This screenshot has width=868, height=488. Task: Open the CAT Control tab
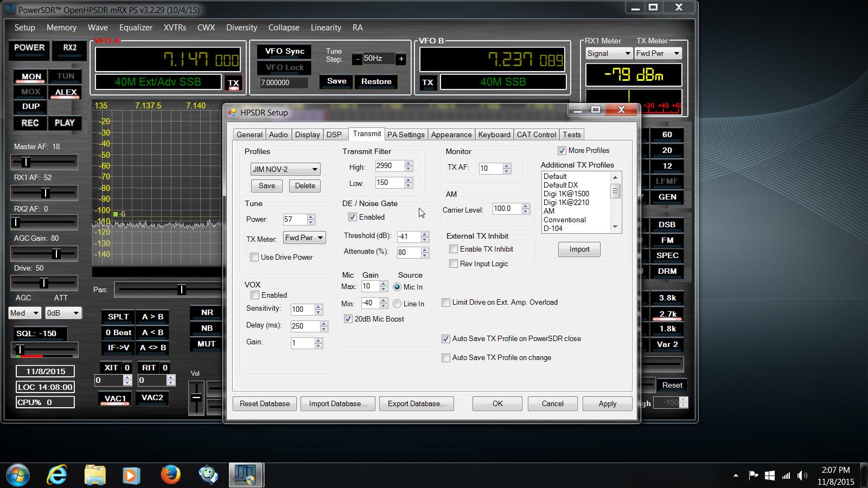point(537,134)
